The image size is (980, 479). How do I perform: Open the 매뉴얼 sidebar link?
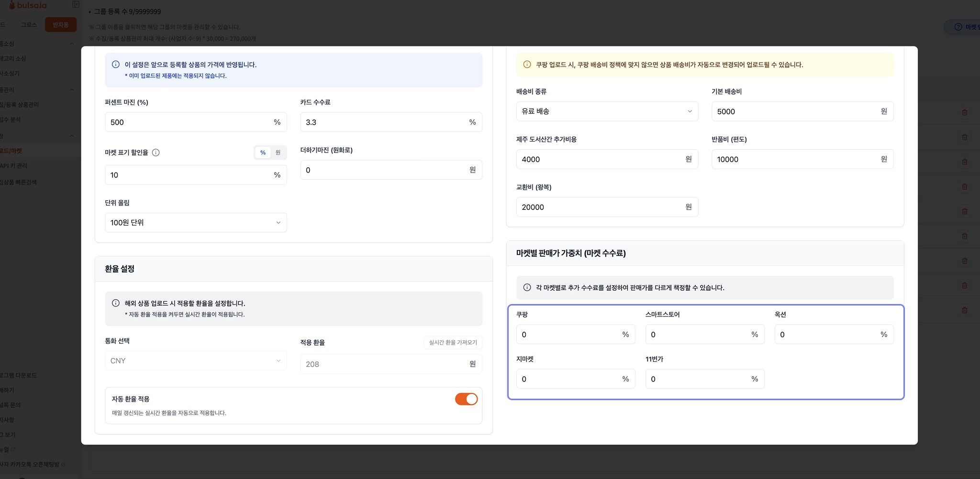5,449
